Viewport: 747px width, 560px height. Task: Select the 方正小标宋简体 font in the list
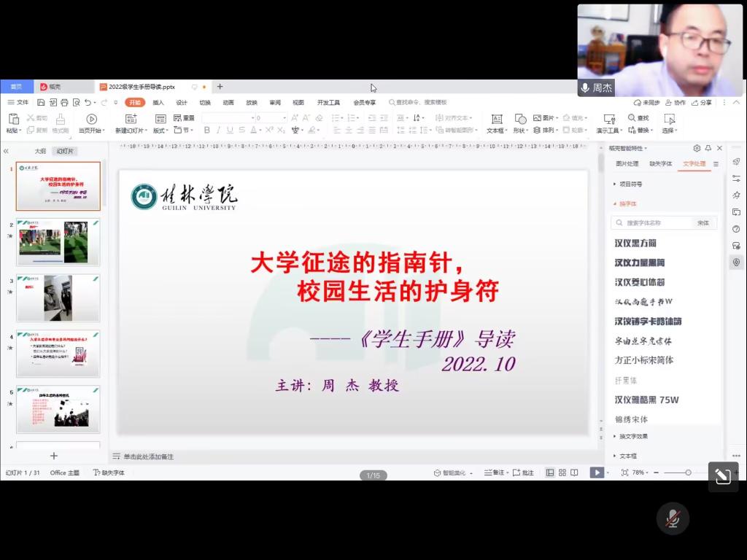644,360
